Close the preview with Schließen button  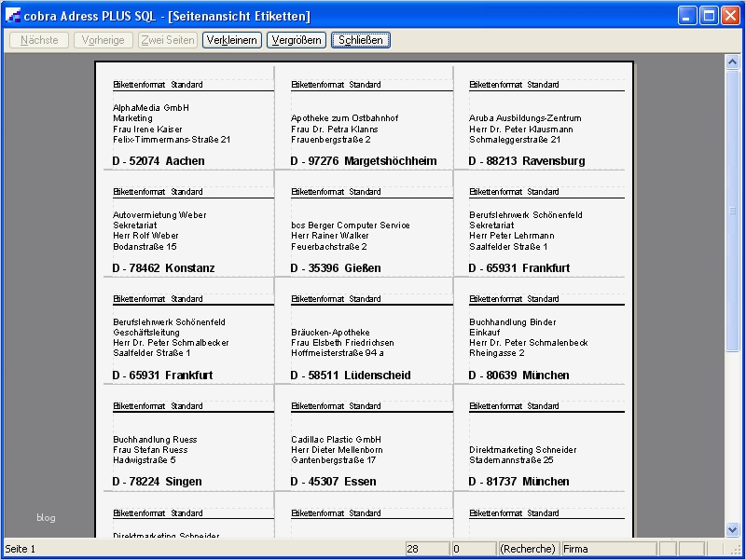point(361,40)
